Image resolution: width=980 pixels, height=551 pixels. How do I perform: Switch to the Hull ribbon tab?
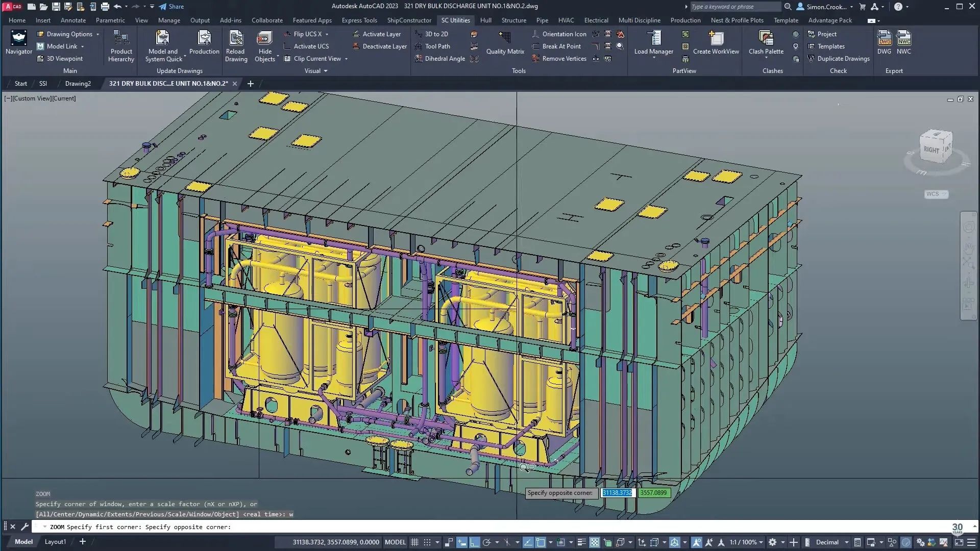click(485, 20)
